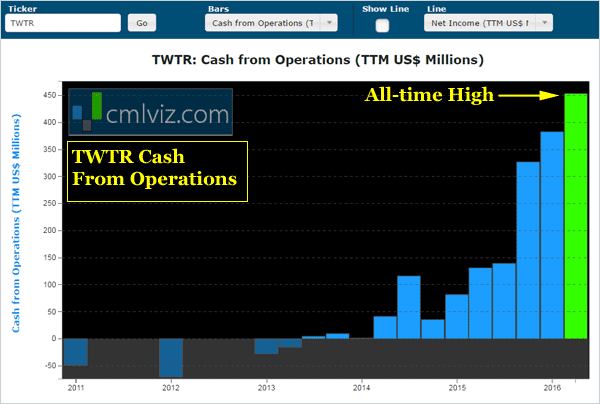Click the 2013 x-axis label
The width and height of the screenshot is (600, 404).
pos(266,388)
